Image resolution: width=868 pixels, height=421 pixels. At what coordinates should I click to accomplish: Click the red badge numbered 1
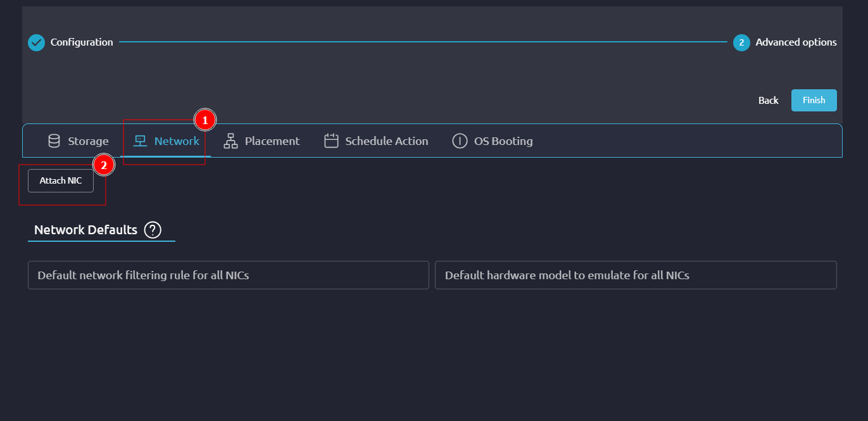[204, 119]
